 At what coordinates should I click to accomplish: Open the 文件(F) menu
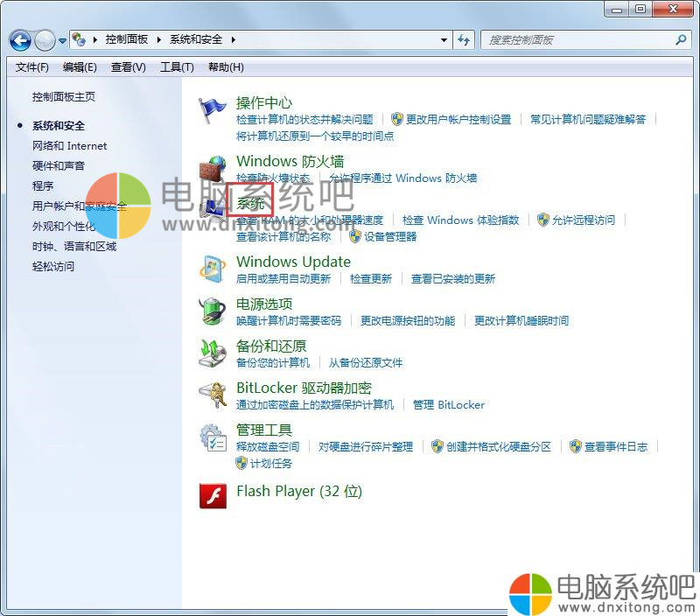31,67
